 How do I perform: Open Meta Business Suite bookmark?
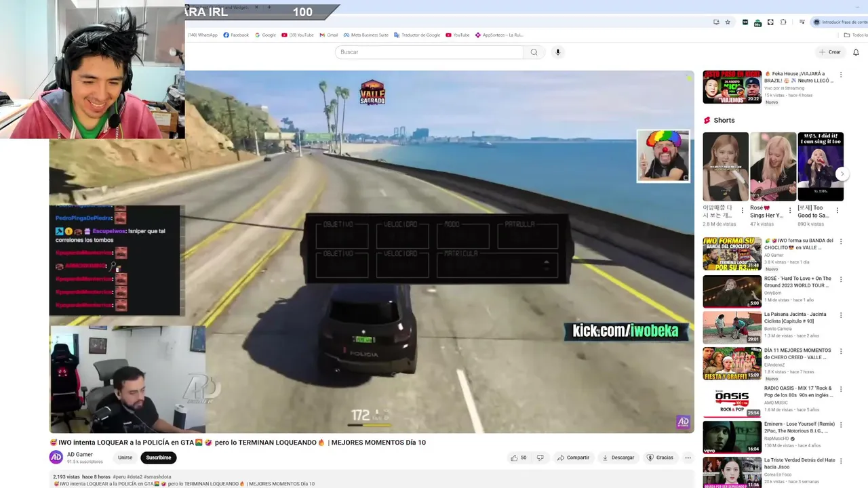click(366, 35)
